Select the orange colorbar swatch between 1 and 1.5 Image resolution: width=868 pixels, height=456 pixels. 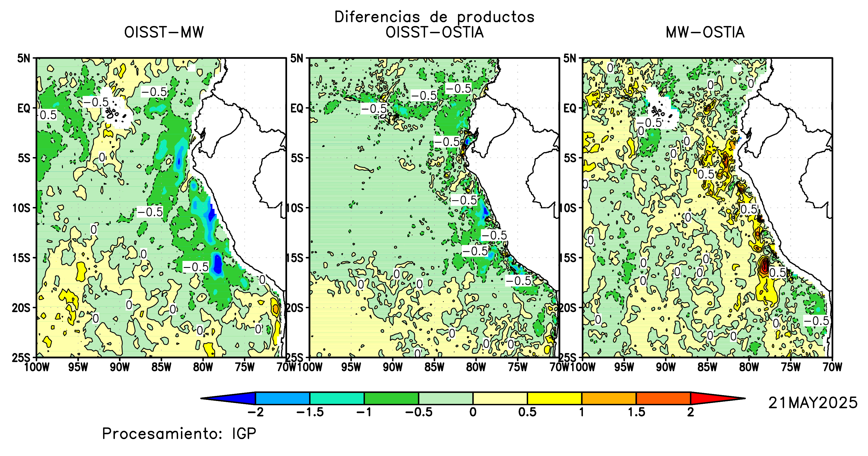tap(609, 398)
